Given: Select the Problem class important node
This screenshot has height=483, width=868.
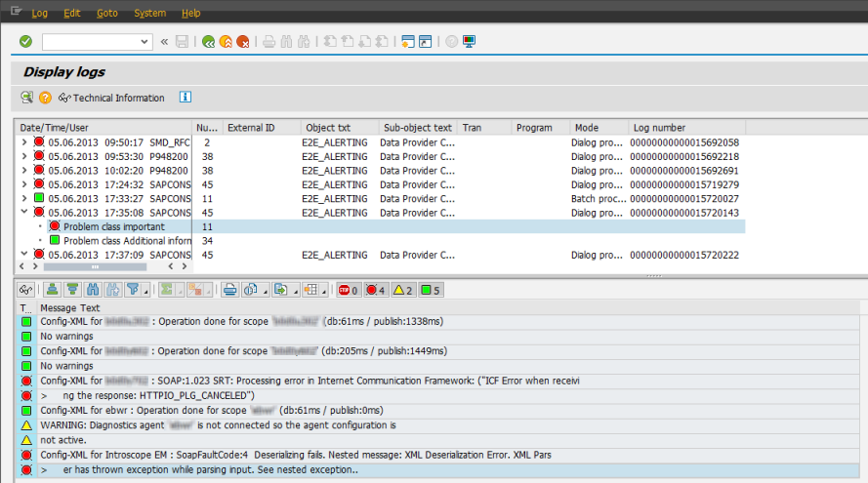Looking at the screenshot, I should click(113, 226).
